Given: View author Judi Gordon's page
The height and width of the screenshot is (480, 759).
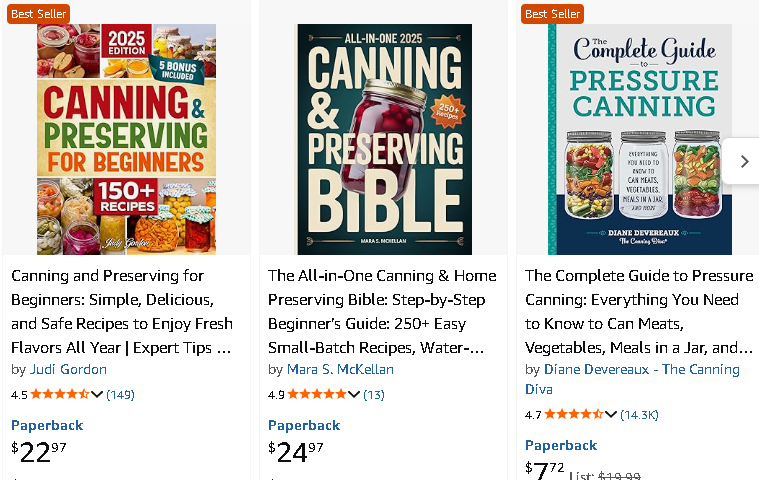Looking at the screenshot, I should click(x=68, y=369).
